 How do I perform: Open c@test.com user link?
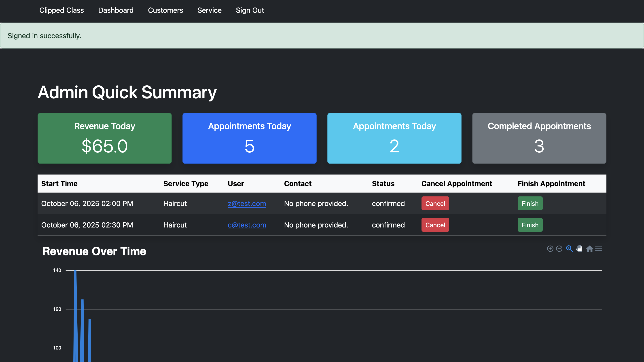(246, 225)
